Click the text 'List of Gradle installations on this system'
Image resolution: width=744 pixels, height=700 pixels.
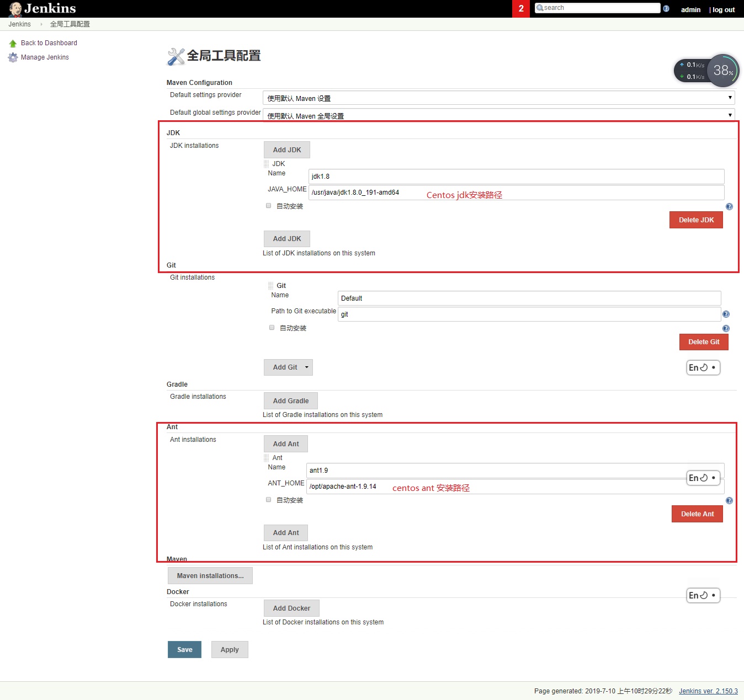(322, 415)
